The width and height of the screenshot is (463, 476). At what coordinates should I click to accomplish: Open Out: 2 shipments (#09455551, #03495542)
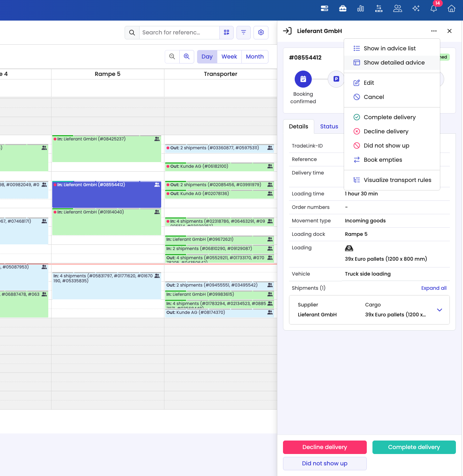point(219,286)
